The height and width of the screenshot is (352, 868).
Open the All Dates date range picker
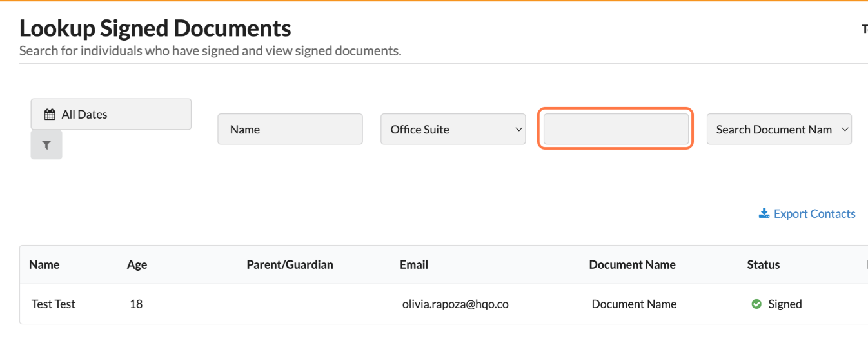pos(111,114)
